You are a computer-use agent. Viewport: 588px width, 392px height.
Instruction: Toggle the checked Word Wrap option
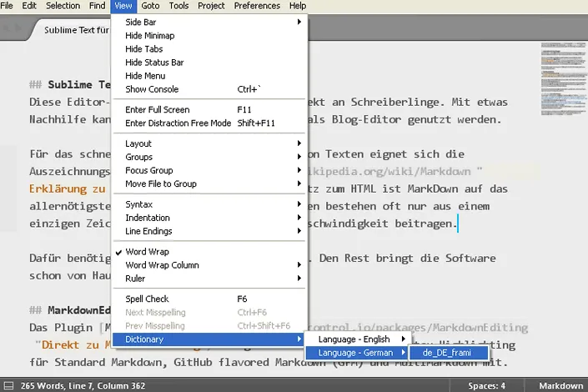209,252
